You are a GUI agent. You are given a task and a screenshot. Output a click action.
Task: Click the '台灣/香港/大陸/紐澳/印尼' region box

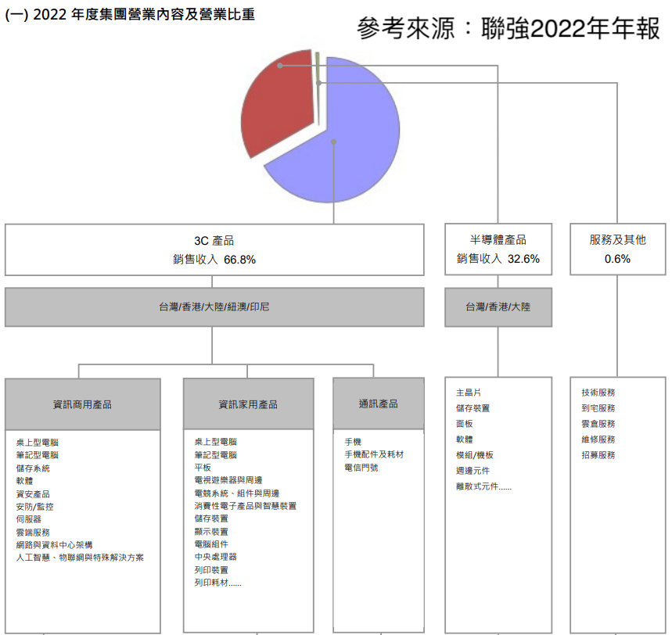214,307
